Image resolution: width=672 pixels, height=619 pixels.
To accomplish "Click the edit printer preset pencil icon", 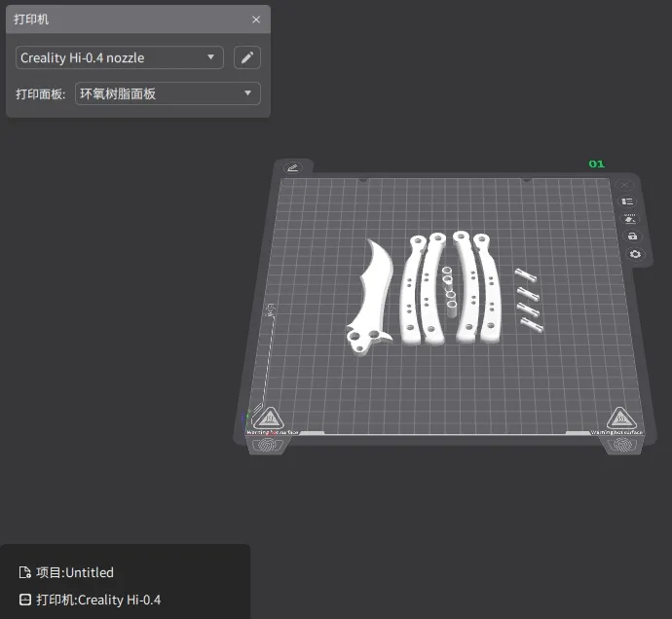I will click(x=247, y=57).
